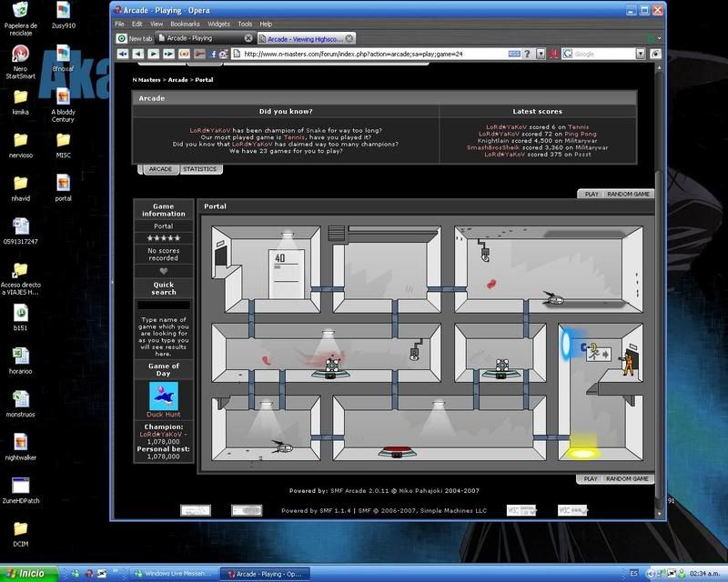
Task: Open the File menu
Action: [119, 24]
